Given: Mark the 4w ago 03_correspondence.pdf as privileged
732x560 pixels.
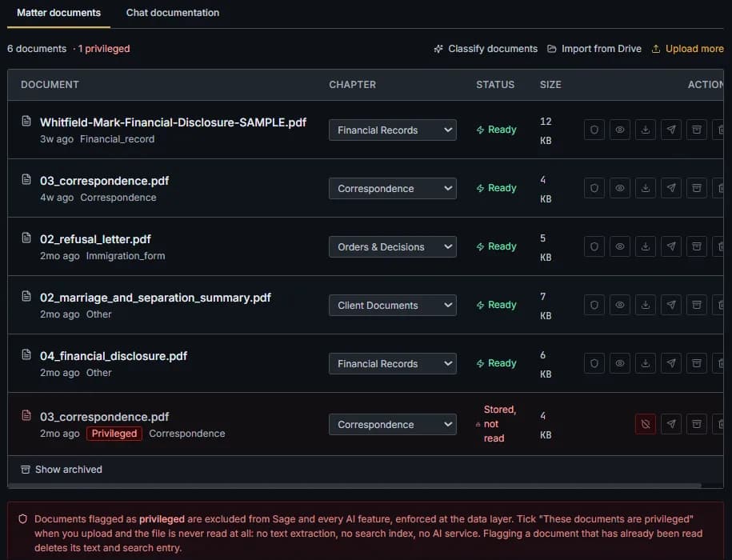Looking at the screenshot, I should coord(594,188).
